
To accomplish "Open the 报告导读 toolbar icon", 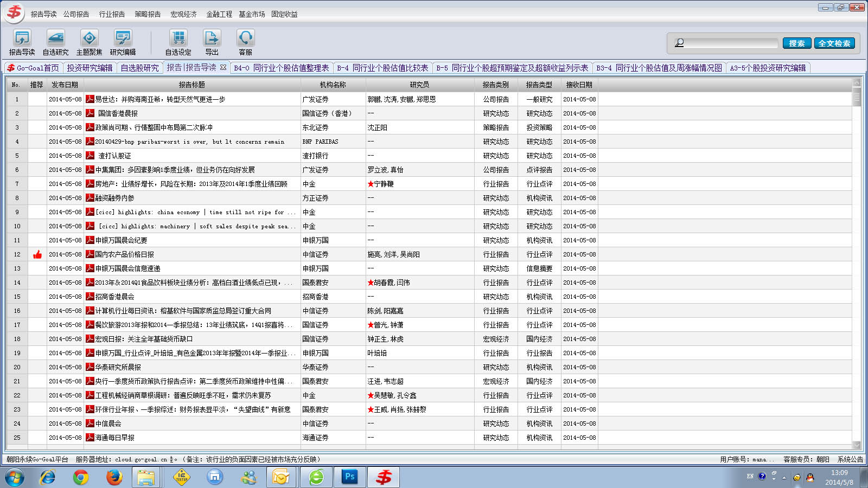I will pos(22,42).
